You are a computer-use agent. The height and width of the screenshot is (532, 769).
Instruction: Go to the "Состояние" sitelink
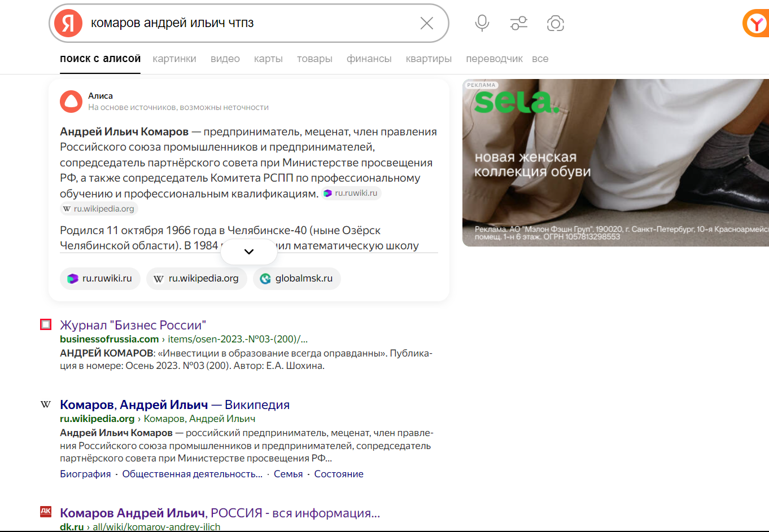pyautogui.click(x=339, y=474)
